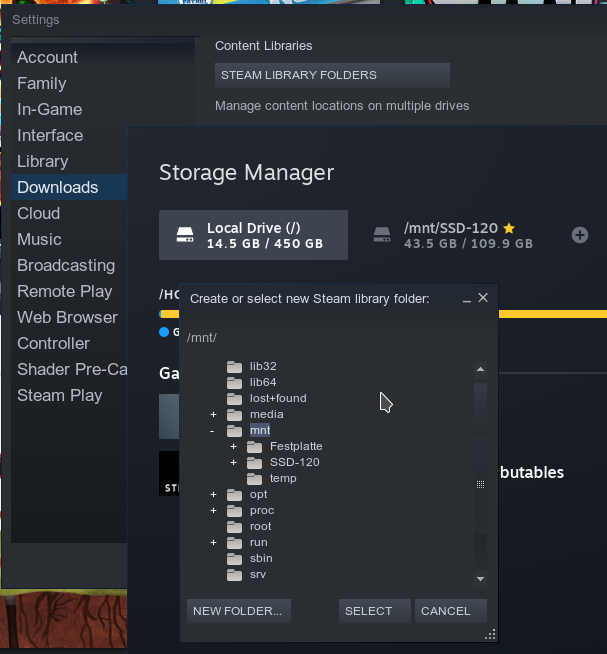Expand the media folder
Viewport: 607px width, 654px height.
pos(214,415)
